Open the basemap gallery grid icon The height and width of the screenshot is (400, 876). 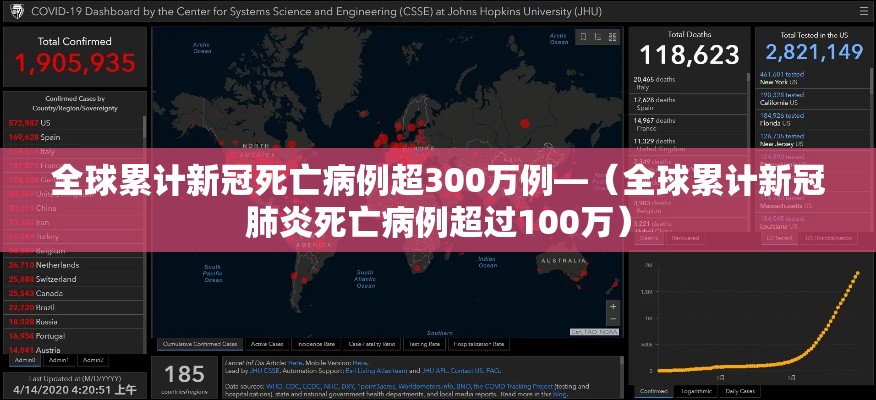[x=613, y=37]
